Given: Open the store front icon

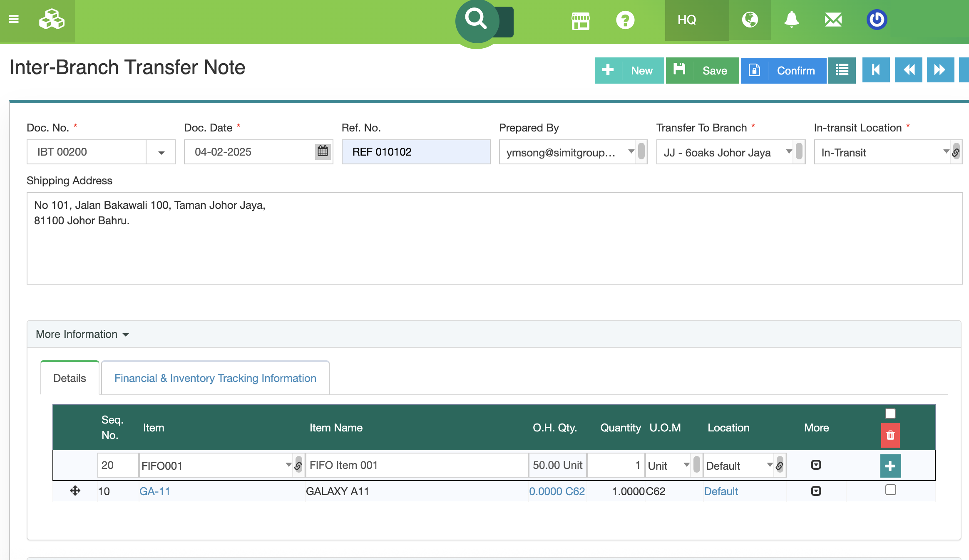Looking at the screenshot, I should (x=580, y=20).
